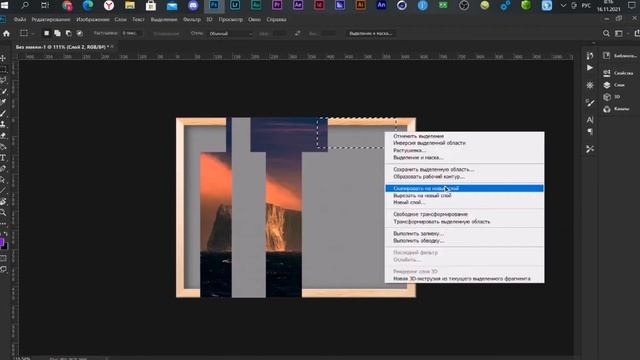
Task: Open the Слои menu in menu bar
Action: (120, 19)
